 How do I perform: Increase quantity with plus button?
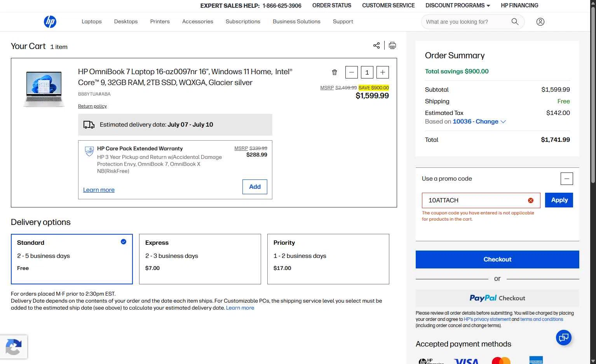point(383,72)
